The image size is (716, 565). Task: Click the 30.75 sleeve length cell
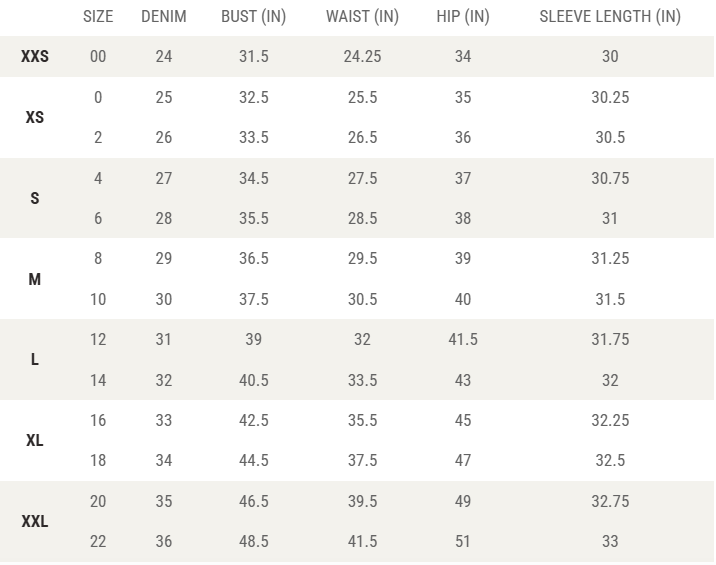coord(610,178)
